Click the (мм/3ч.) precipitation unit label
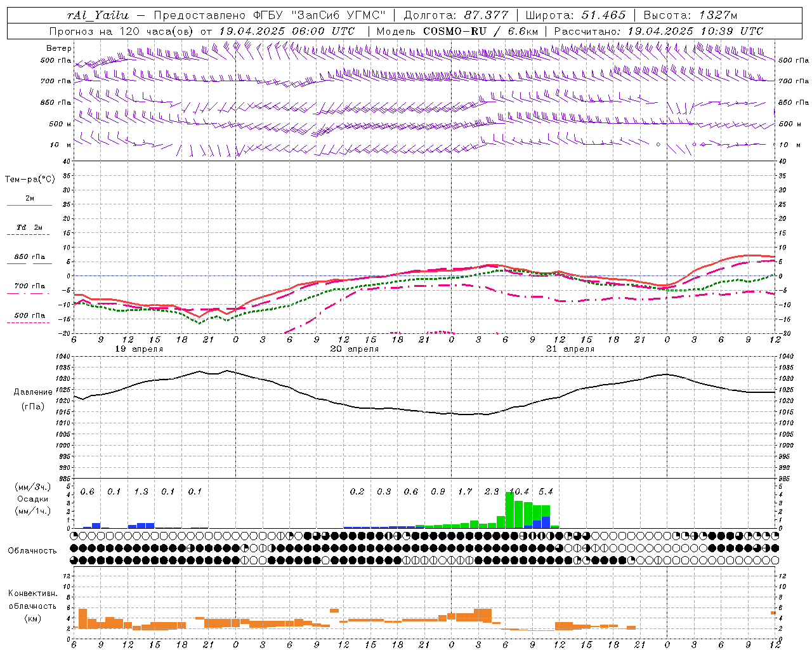812x650 pixels. coord(33,487)
